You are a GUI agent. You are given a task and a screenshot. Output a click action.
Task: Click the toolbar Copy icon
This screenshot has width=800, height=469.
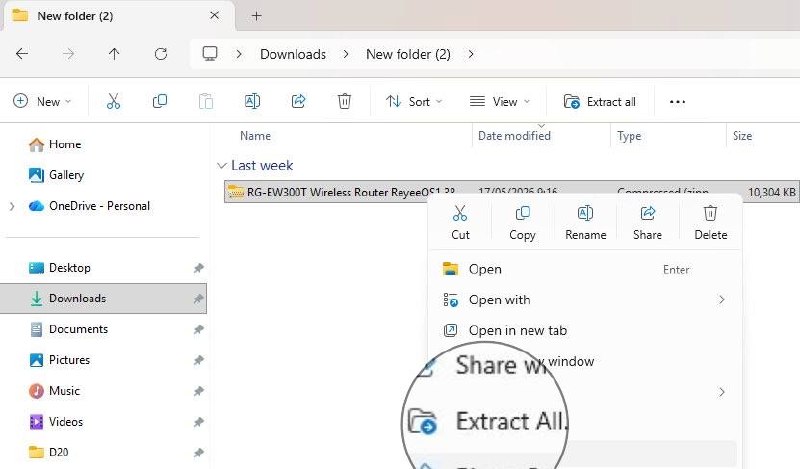click(160, 101)
